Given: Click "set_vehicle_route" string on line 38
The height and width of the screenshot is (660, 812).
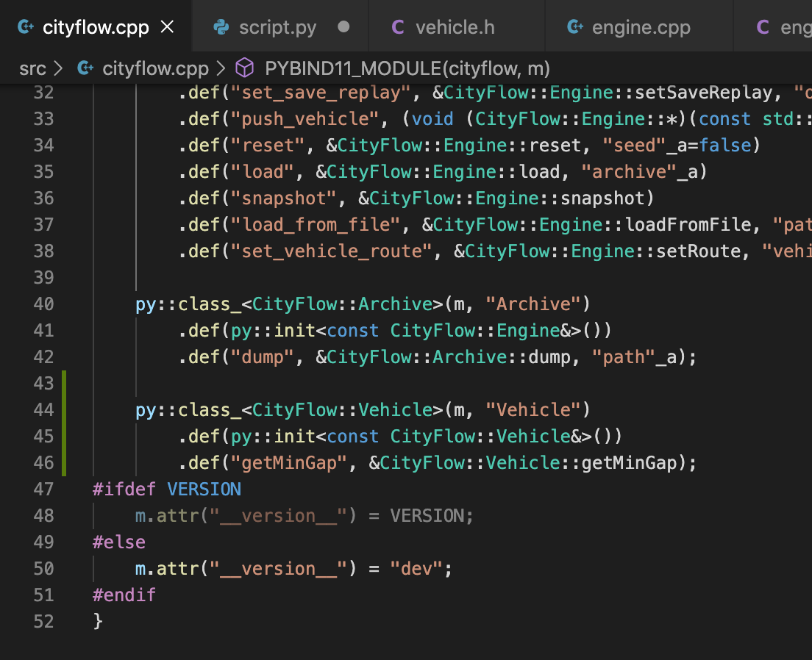Looking at the screenshot, I should pyautogui.click(x=332, y=251).
